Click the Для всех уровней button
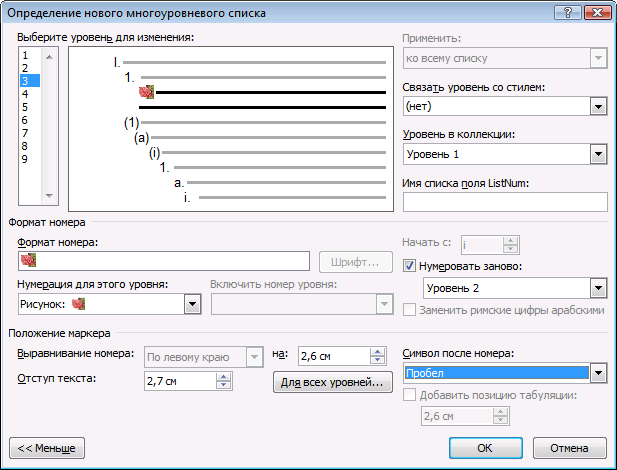The width and height of the screenshot is (617, 470). pos(333,382)
